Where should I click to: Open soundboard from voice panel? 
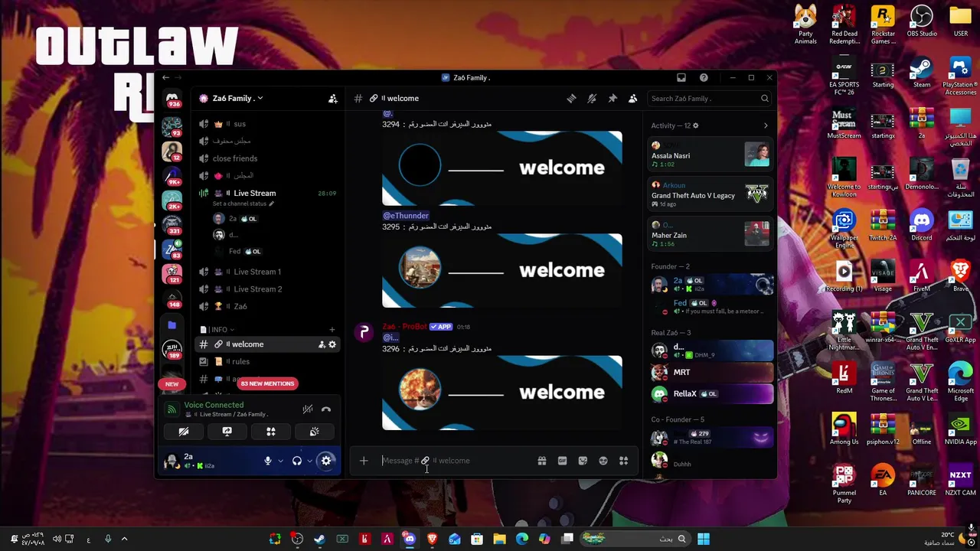(314, 432)
